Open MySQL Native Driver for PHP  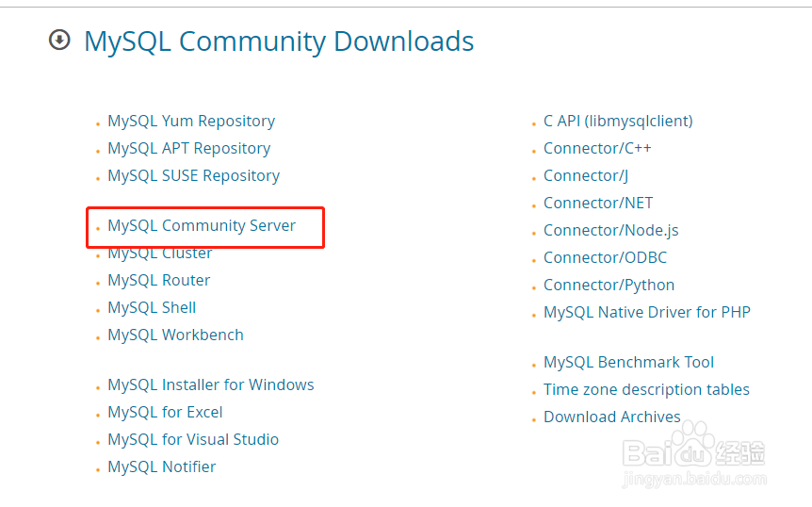647,313
